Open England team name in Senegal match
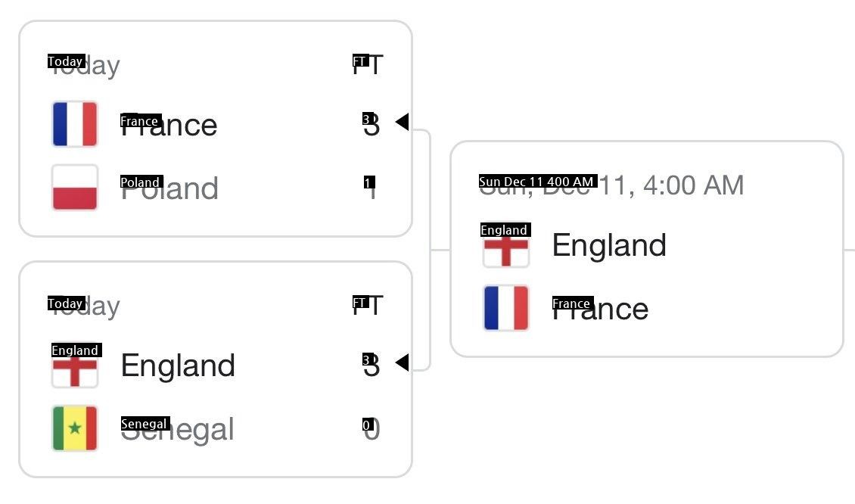The height and width of the screenshot is (504, 855). point(179,366)
